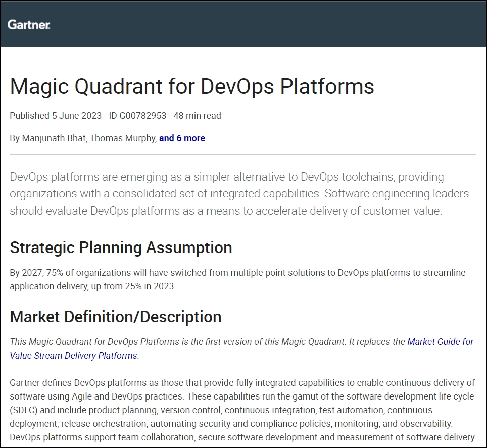
Task: Click the paragraph starting 'Gartner defines DevOps platforms'
Action: 242,410
